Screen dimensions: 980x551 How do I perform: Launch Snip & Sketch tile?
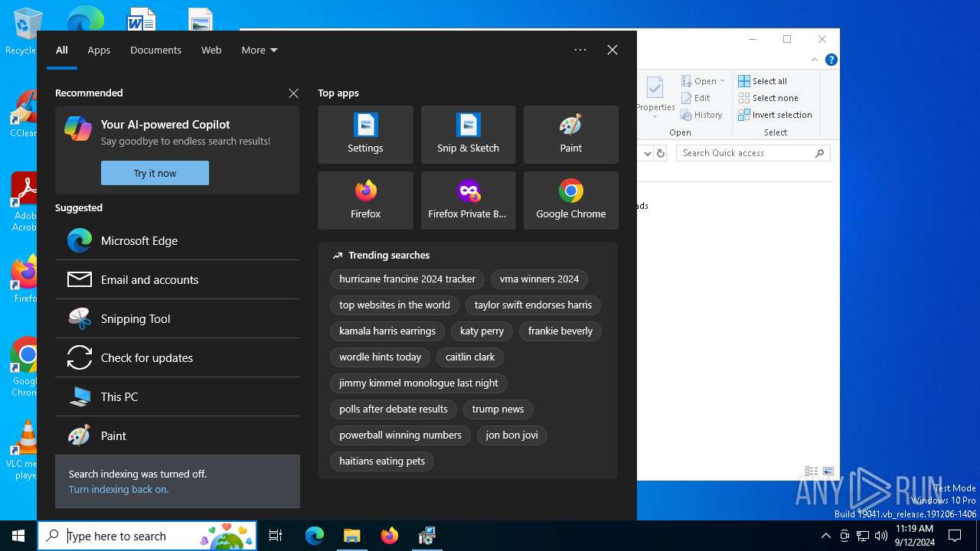tap(468, 135)
